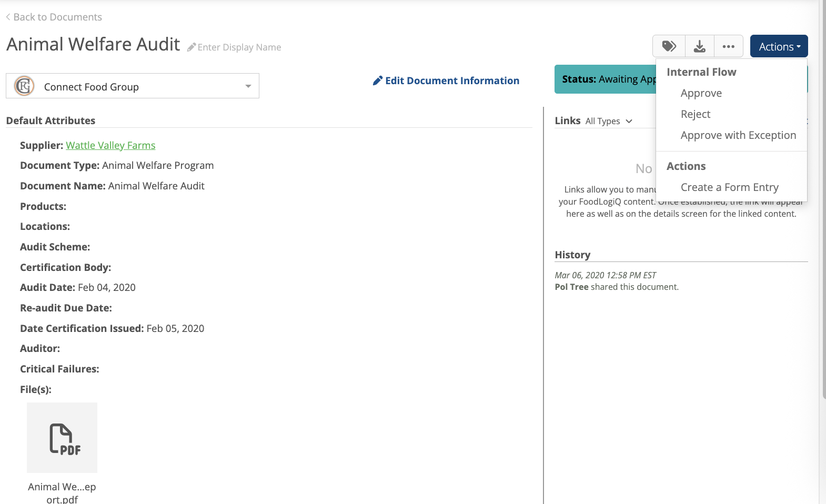Click the Re-audit Due Date label
The height and width of the screenshot is (504, 826).
[x=66, y=308]
